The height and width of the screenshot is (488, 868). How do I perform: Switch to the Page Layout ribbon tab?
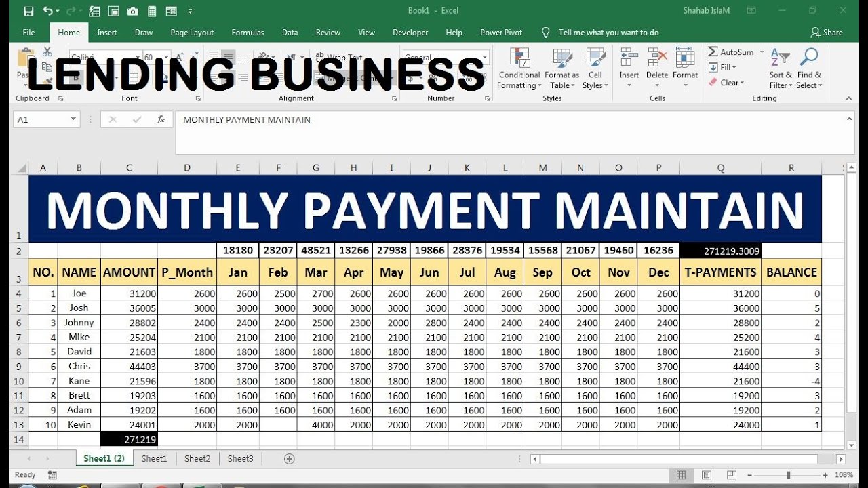click(192, 33)
